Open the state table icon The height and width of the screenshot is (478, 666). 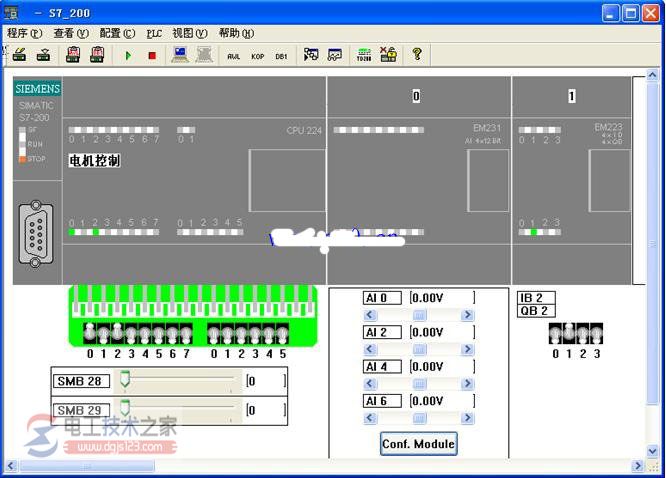point(311,55)
